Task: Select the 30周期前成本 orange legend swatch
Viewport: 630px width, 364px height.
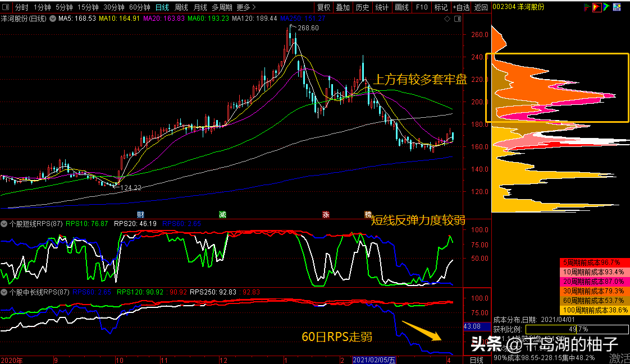Action: click(595, 291)
